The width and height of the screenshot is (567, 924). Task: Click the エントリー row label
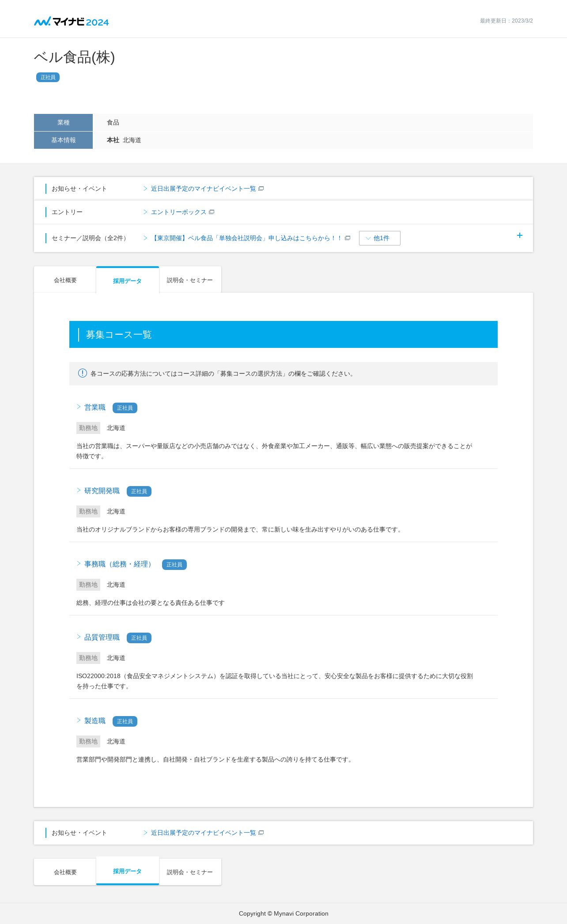[67, 212]
